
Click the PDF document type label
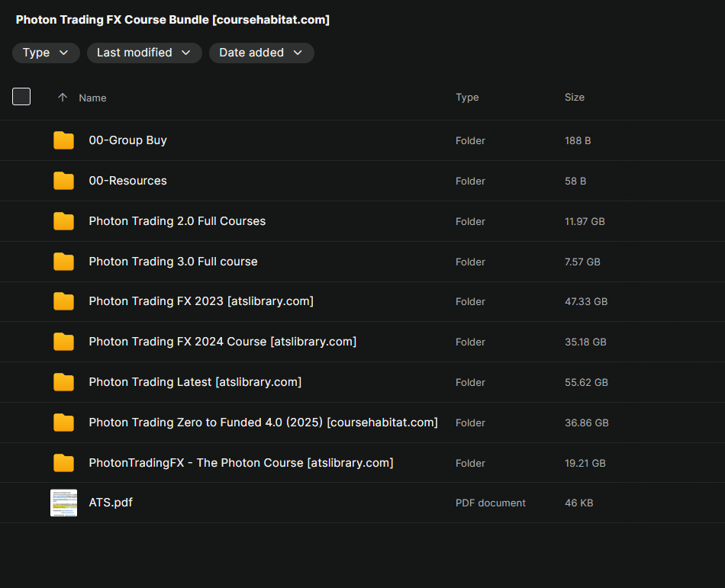tap(490, 503)
